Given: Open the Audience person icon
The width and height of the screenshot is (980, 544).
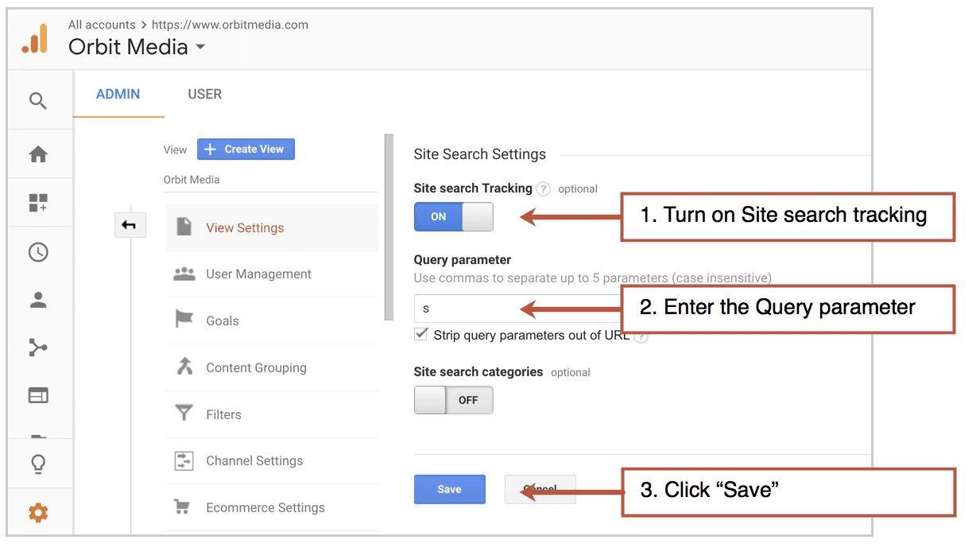Looking at the screenshot, I should [38, 300].
